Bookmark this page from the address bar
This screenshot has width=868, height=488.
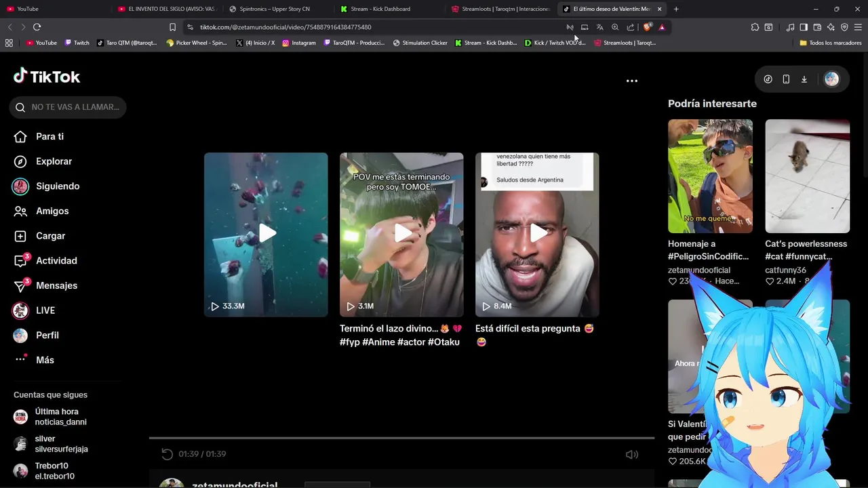172,27
